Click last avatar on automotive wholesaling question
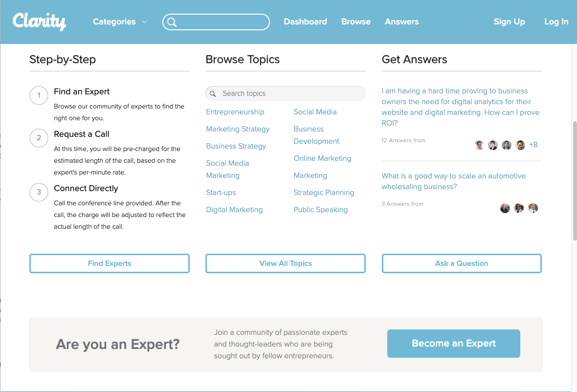Viewport: 577px width, 392px height. click(x=533, y=208)
